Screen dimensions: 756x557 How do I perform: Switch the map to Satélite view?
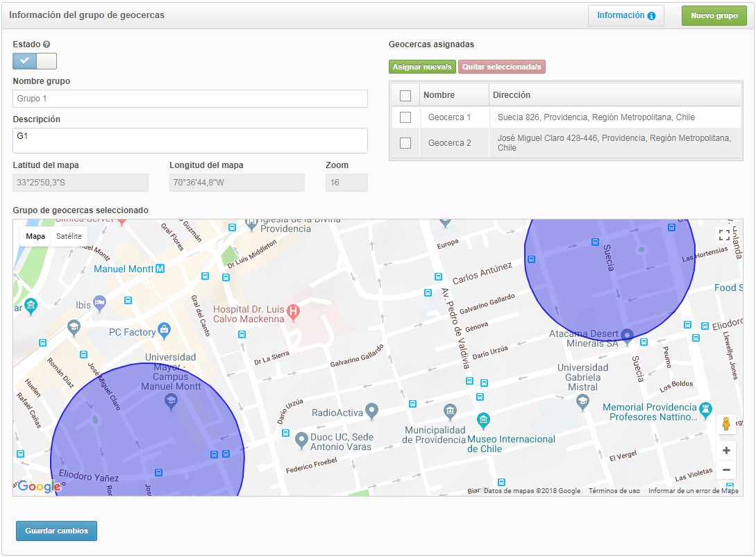coord(69,236)
